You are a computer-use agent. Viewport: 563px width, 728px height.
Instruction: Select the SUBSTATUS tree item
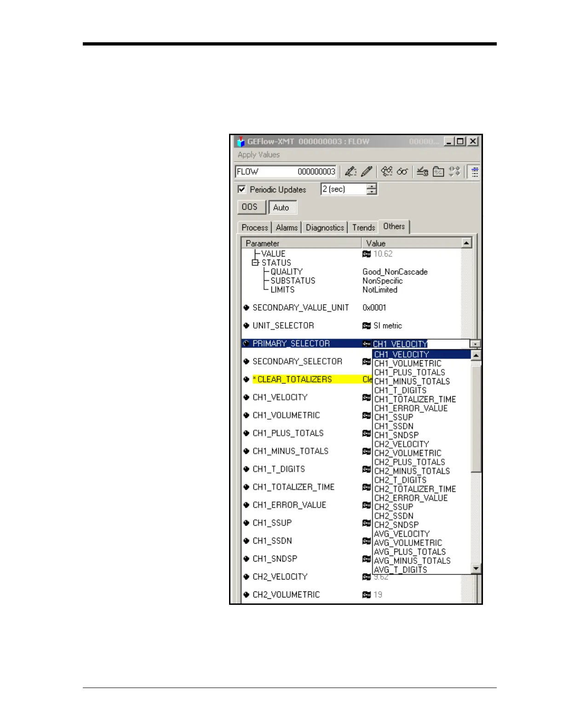293,281
